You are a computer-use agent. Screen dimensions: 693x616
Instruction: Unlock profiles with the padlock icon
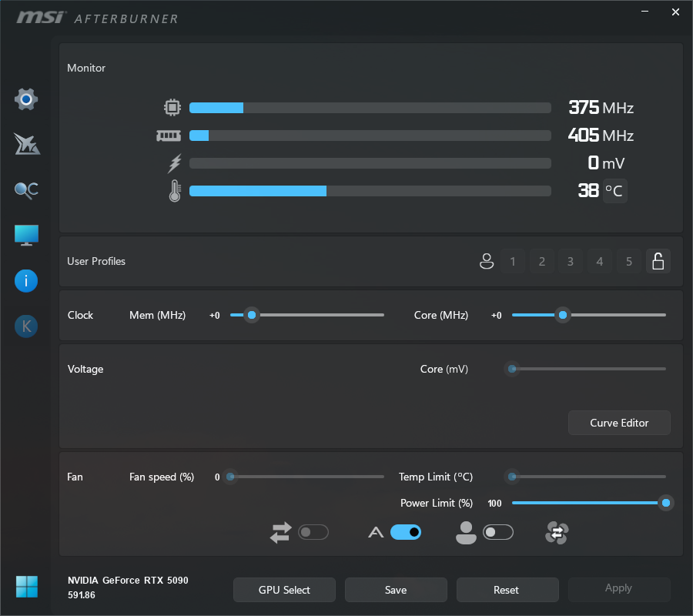click(x=658, y=261)
